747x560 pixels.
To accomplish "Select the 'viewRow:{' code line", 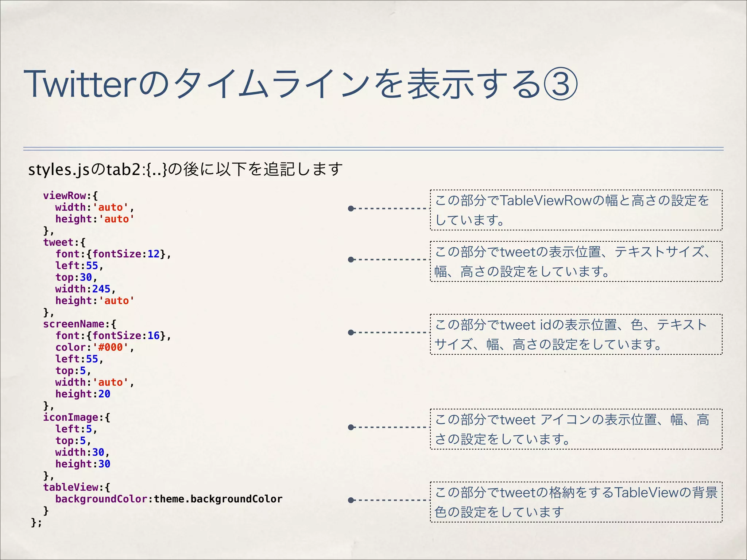I will [70, 196].
